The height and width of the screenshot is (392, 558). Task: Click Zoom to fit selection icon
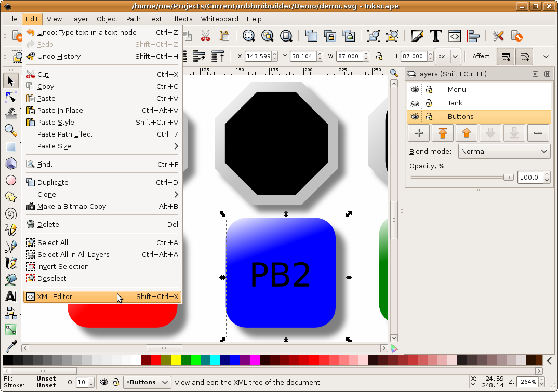[249, 36]
